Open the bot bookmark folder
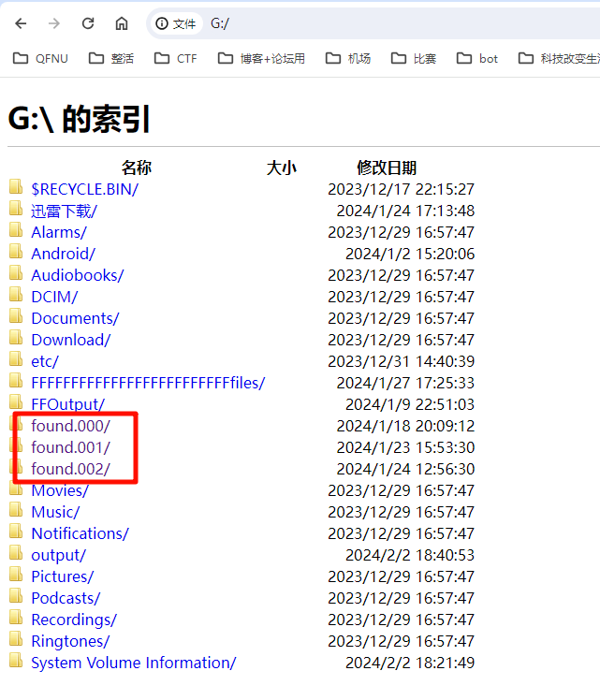 [x=477, y=58]
